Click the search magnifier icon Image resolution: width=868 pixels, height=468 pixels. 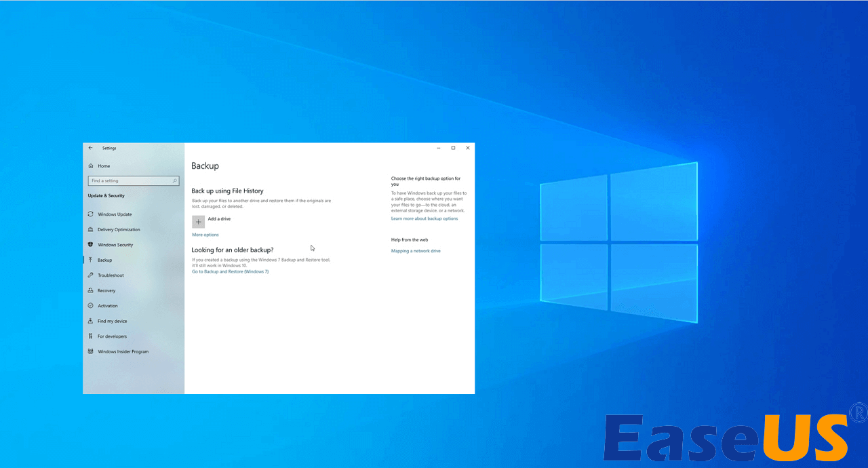point(175,181)
